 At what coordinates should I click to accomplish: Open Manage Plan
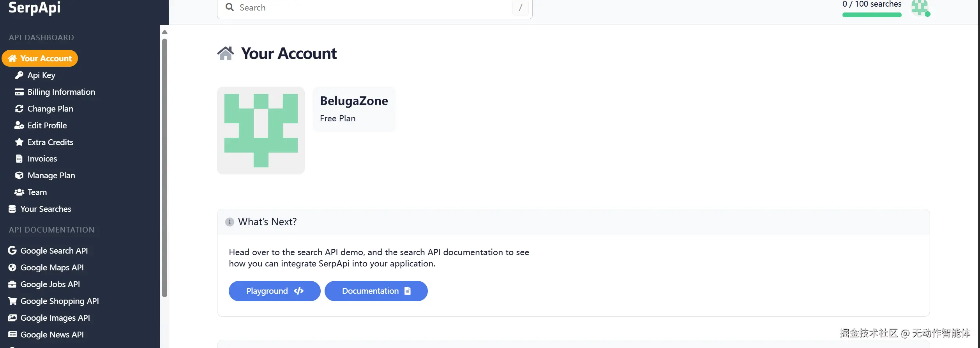point(51,176)
